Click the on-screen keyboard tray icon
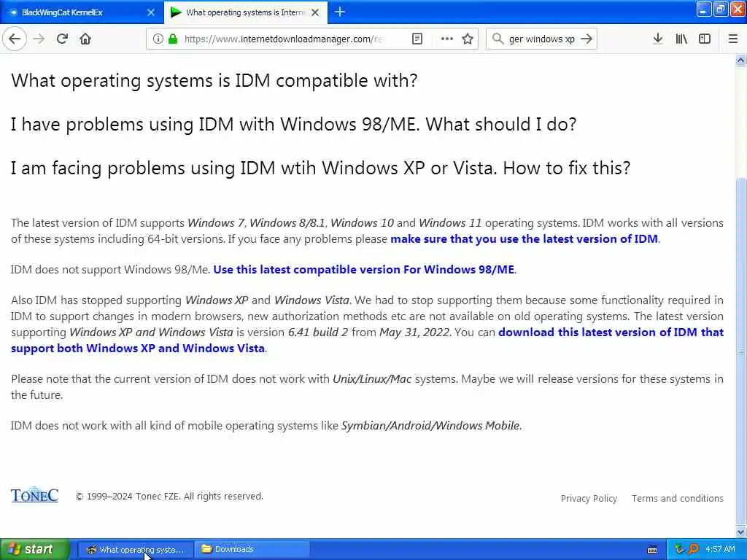The width and height of the screenshot is (747, 560). pos(652,550)
